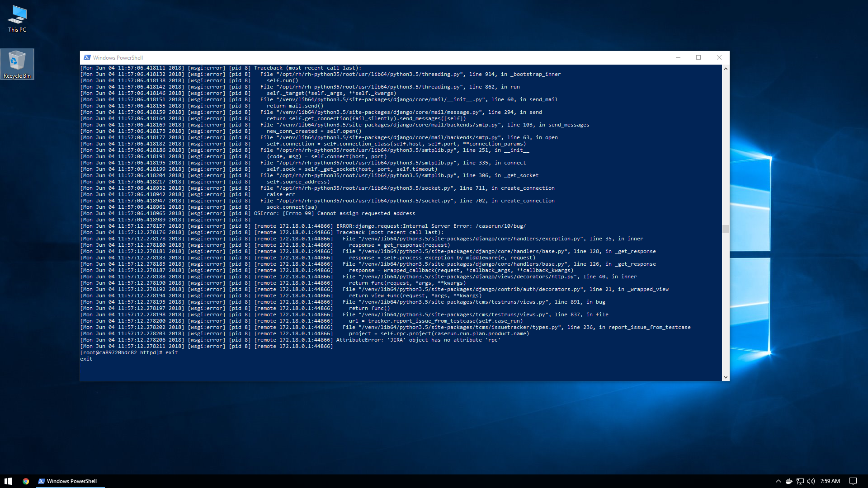Image resolution: width=868 pixels, height=488 pixels.
Task: Open the volume control tray icon
Action: 811,481
